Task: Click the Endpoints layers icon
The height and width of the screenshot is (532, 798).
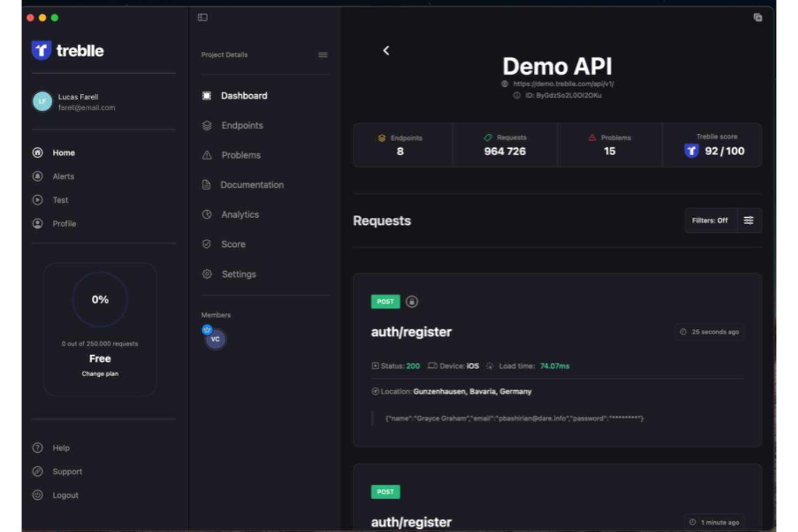Action: 207,125
